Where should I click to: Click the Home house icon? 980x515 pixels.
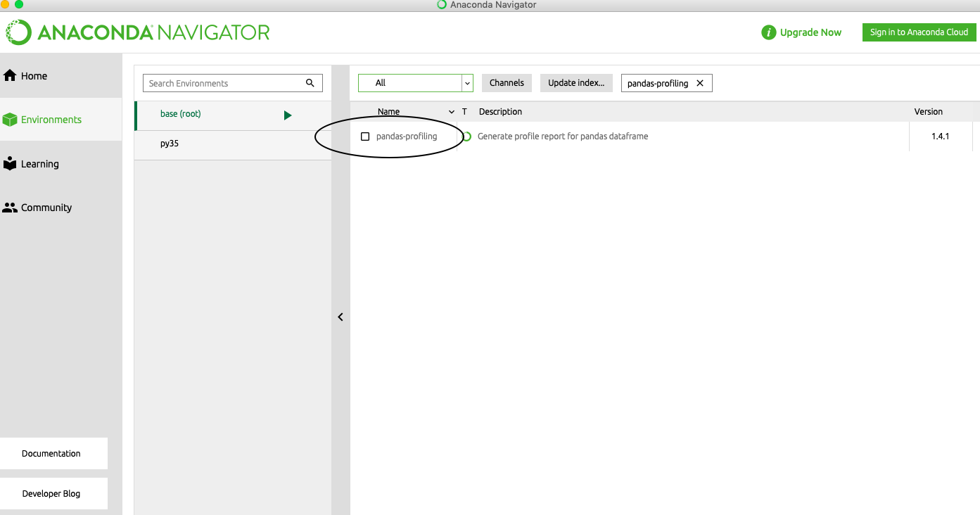click(10, 75)
